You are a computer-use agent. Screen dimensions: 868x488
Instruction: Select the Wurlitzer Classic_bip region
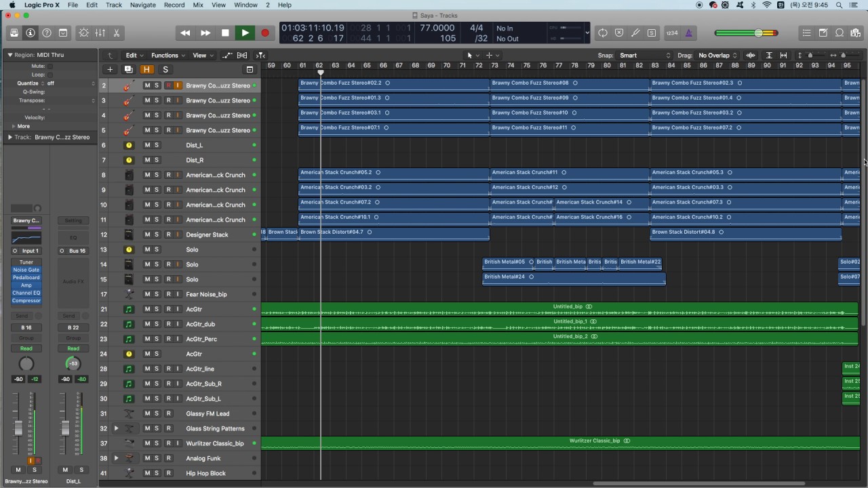(x=560, y=443)
